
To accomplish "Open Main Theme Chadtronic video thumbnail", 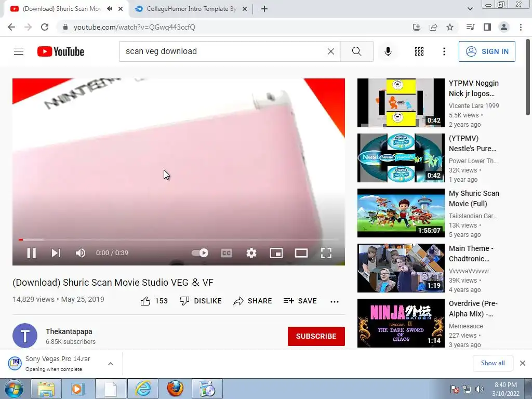I will click(401, 268).
